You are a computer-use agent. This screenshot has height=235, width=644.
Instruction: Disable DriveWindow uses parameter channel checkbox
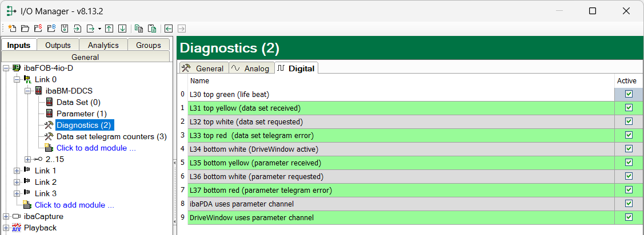pyautogui.click(x=629, y=217)
